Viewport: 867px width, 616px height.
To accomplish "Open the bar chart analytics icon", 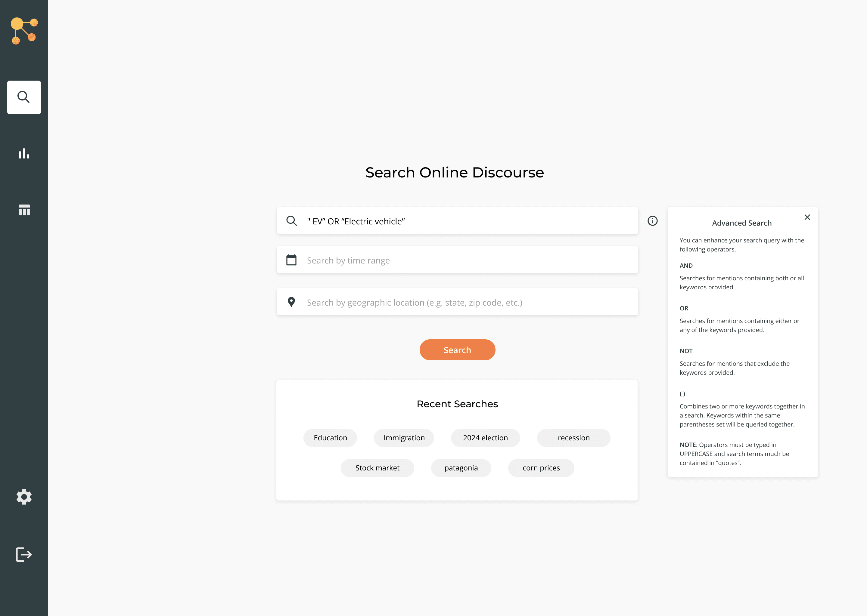I will point(24,154).
